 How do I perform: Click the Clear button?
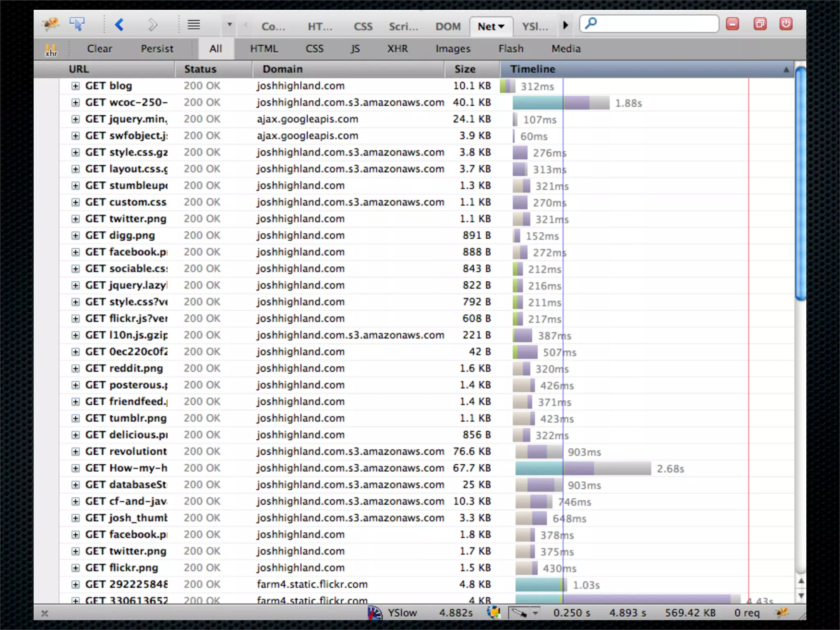[99, 49]
